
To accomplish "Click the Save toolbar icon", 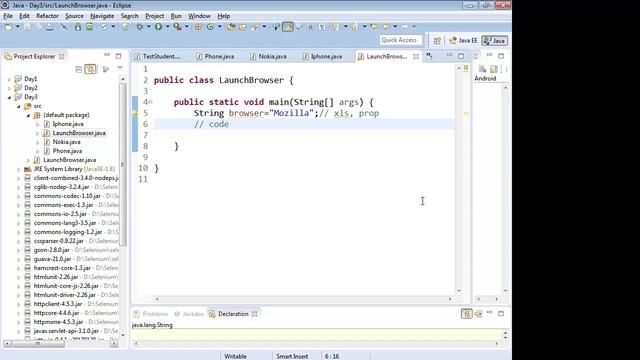I will pyautogui.click(x=27, y=27).
